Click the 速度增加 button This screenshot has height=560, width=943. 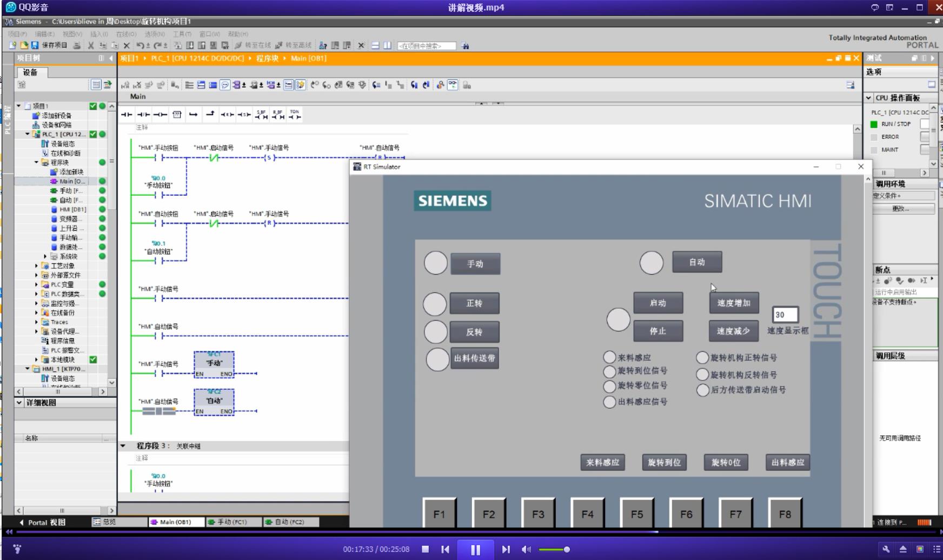tap(734, 303)
